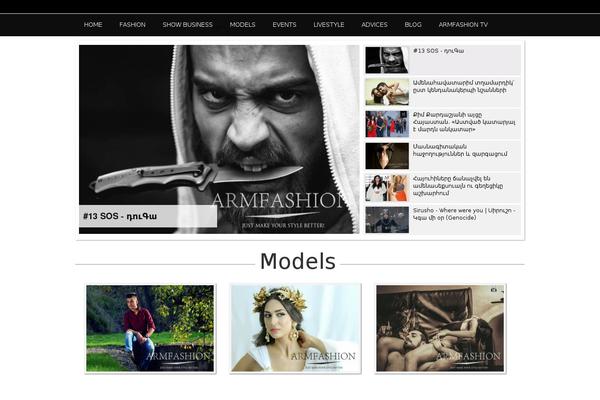Open ARMFASHION TV in the navigation
This screenshot has width=600, height=400.
coord(463,25)
